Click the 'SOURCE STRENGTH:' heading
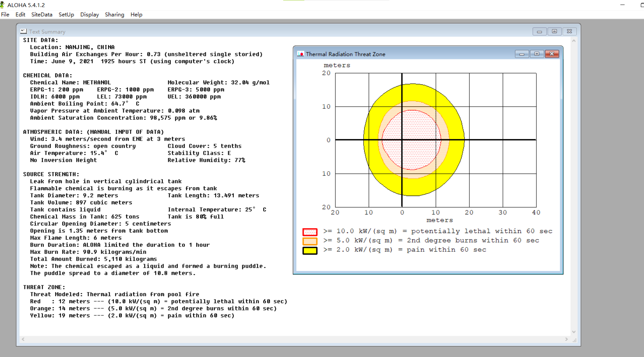644x357 pixels. coord(51,174)
